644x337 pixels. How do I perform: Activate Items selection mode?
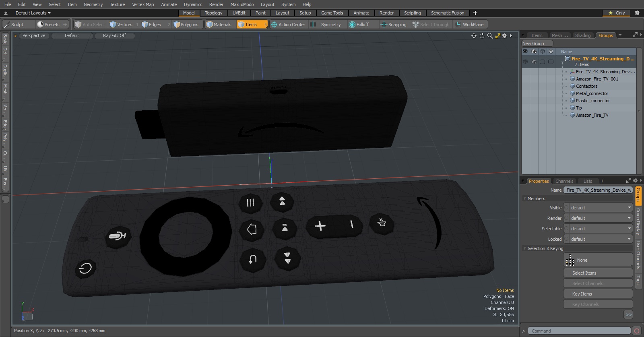[x=252, y=25]
